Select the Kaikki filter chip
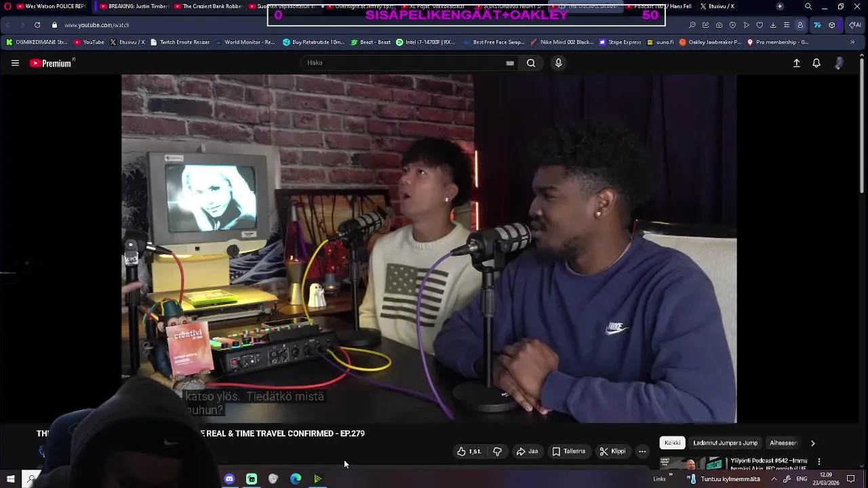Viewport: 868px width, 488px height. click(673, 443)
